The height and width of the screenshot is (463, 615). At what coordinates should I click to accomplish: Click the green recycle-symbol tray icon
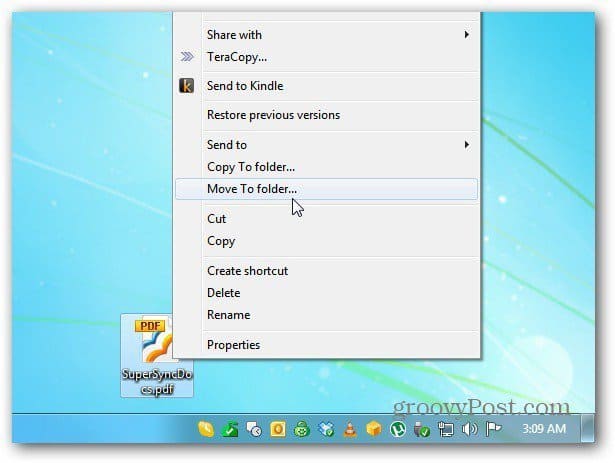(302, 429)
